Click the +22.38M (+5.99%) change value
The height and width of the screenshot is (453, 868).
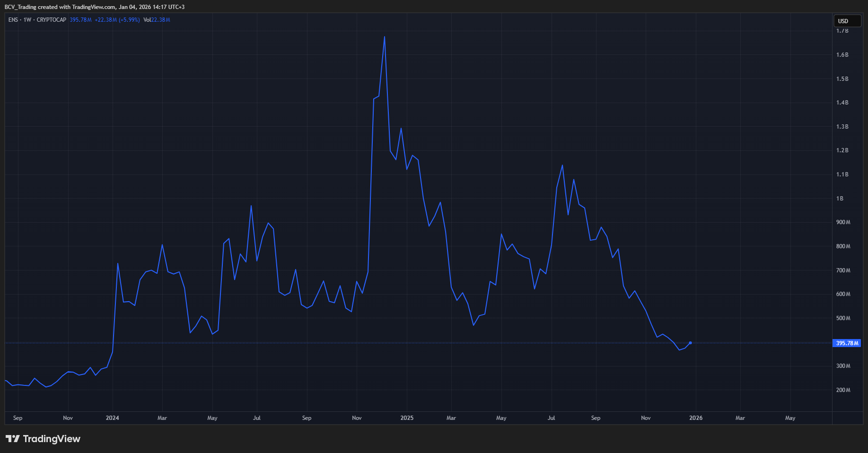(117, 20)
